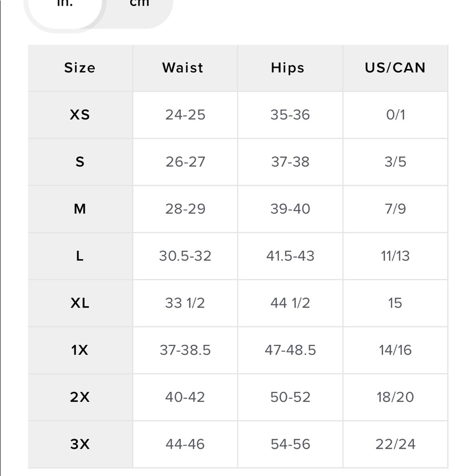Select the S size row label
The height and width of the screenshot is (476, 476).
point(80,162)
